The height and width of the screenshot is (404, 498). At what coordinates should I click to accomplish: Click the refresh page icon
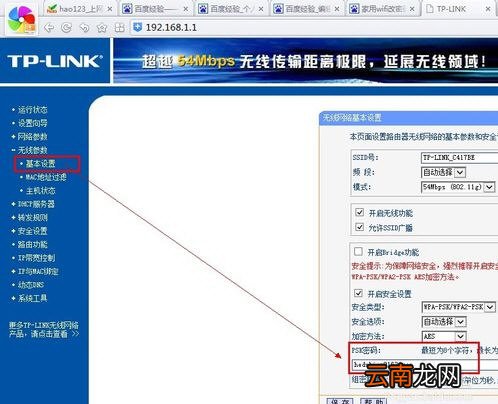67,28
